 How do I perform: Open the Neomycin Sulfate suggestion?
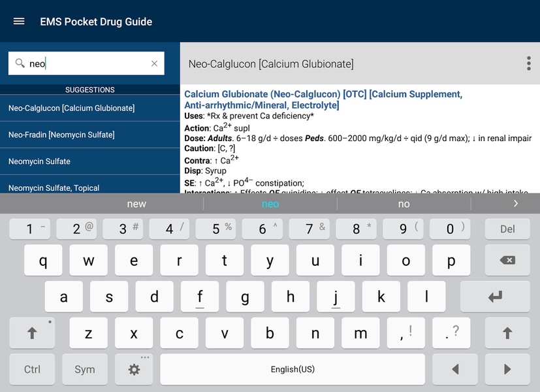(x=90, y=161)
